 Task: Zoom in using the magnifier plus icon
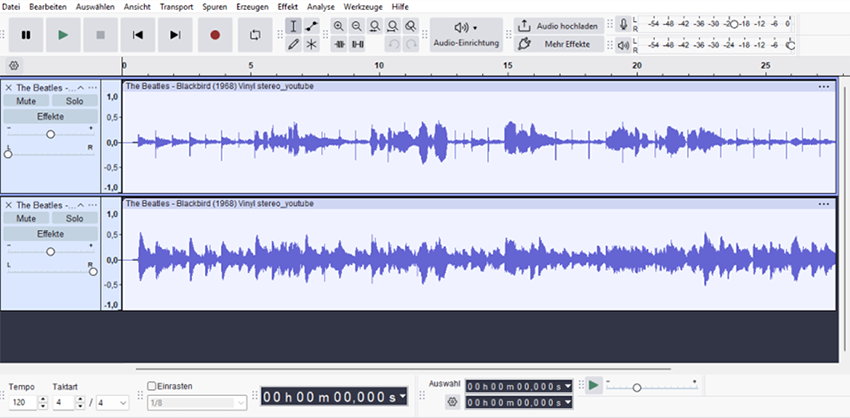338,26
